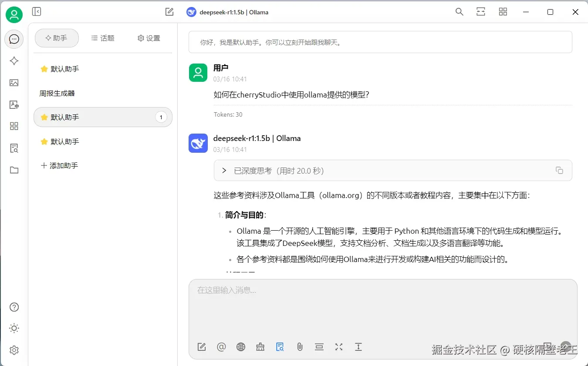588x366 pixels.
Task: Click the topic count badge showing 1
Action: coord(161,117)
